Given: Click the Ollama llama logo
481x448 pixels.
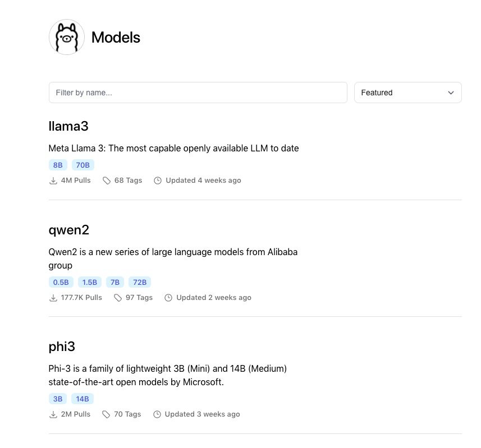Looking at the screenshot, I should (67, 37).
